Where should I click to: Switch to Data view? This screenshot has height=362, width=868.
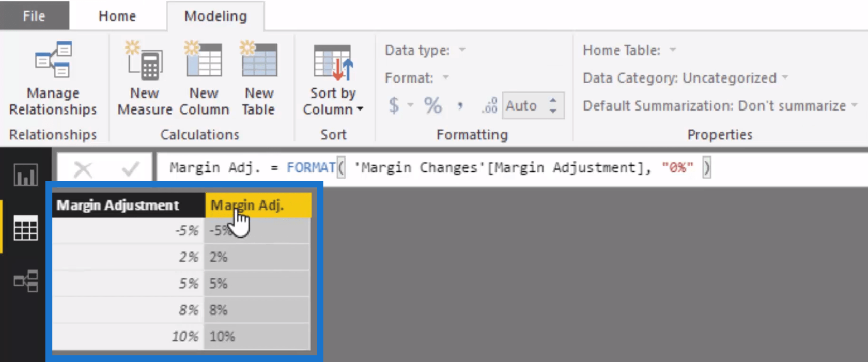[26, 228]
